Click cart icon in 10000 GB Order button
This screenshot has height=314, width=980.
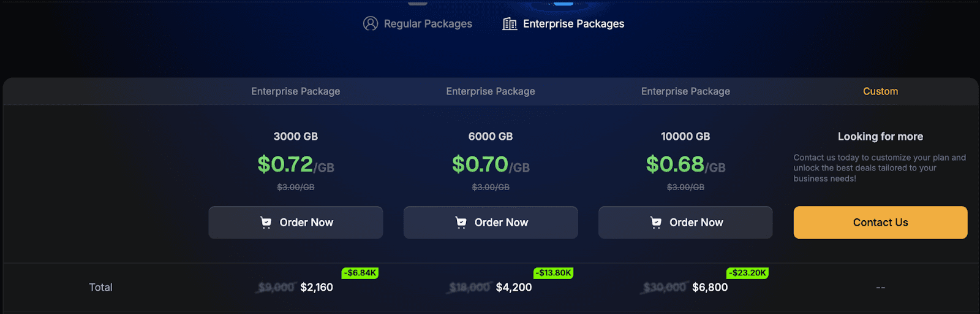click(x=655, y=223)
